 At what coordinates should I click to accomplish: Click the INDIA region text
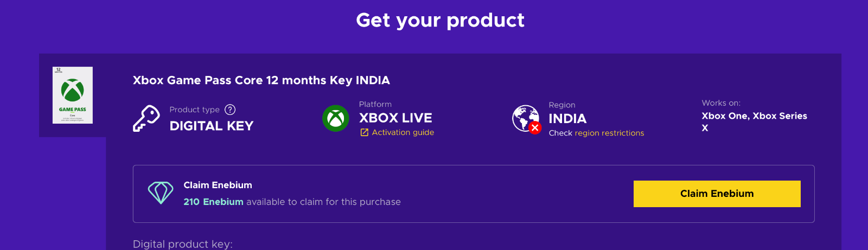[567, 119]
